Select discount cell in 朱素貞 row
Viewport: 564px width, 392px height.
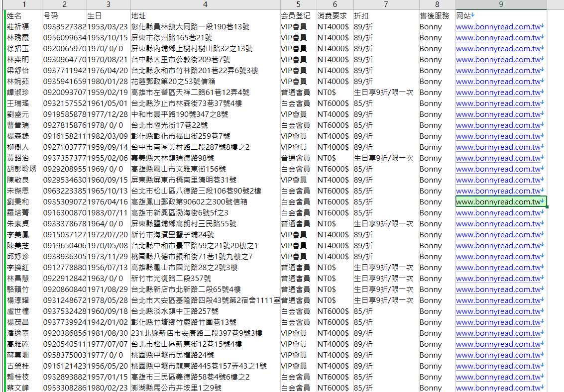386,223
